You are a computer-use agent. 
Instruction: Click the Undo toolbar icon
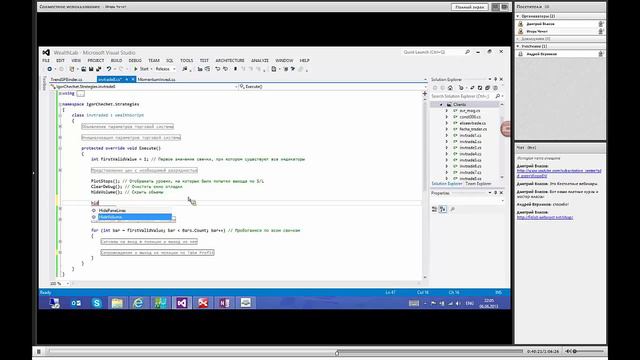click(x=109, y=69)
